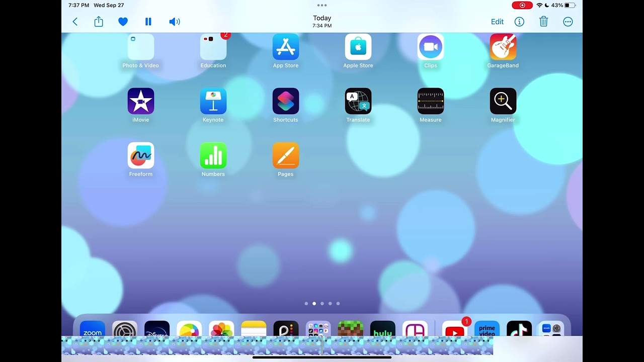Open TikTok from the dock
The image size is (644, 362).
coord(519,329)
